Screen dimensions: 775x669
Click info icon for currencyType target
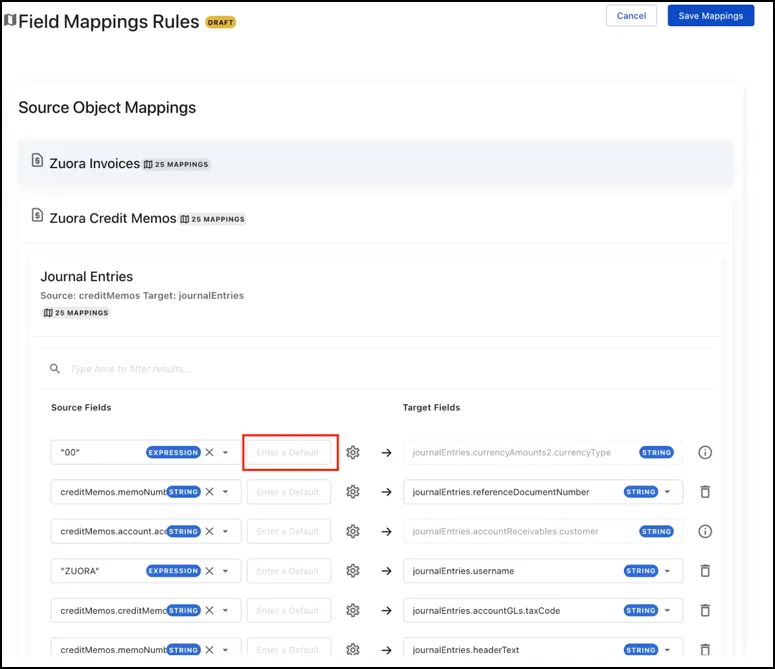click(x=705, y=453)
